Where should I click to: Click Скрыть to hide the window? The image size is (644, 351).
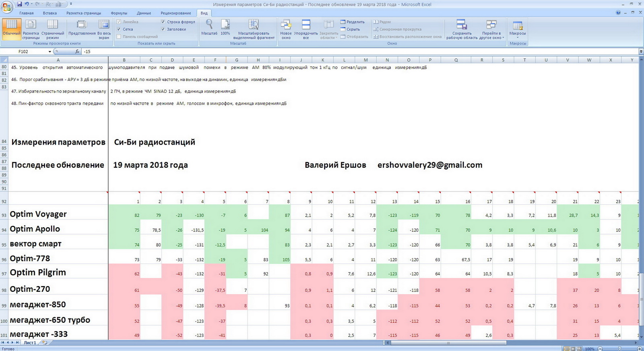coord(350,29)
